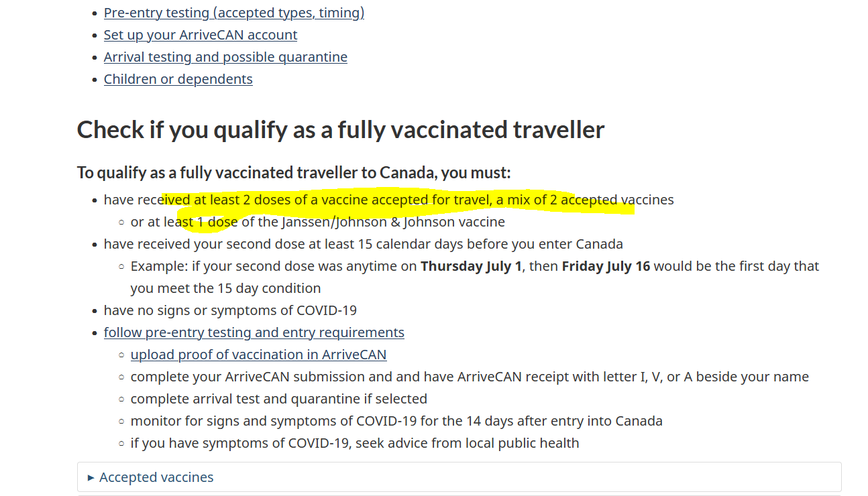Go to Arrival testing and possible quarantine
This screenshot has width=868, height=496.
[225, 57]
